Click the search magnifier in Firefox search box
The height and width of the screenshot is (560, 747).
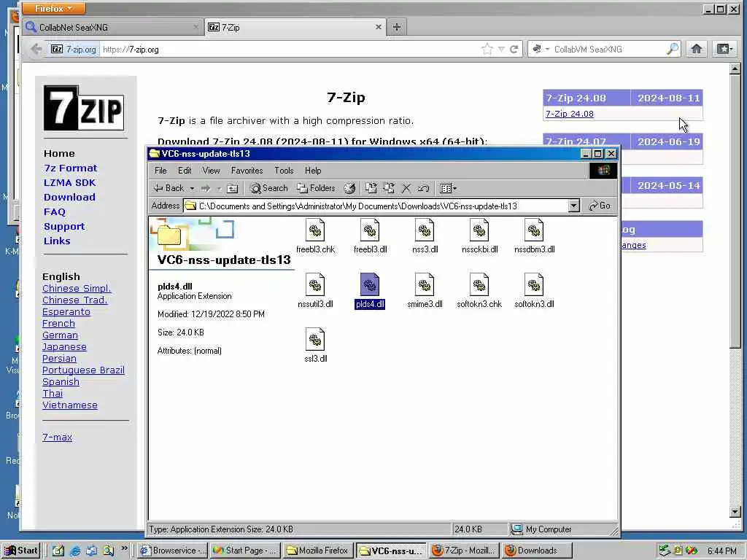click(x=672, y=49)
